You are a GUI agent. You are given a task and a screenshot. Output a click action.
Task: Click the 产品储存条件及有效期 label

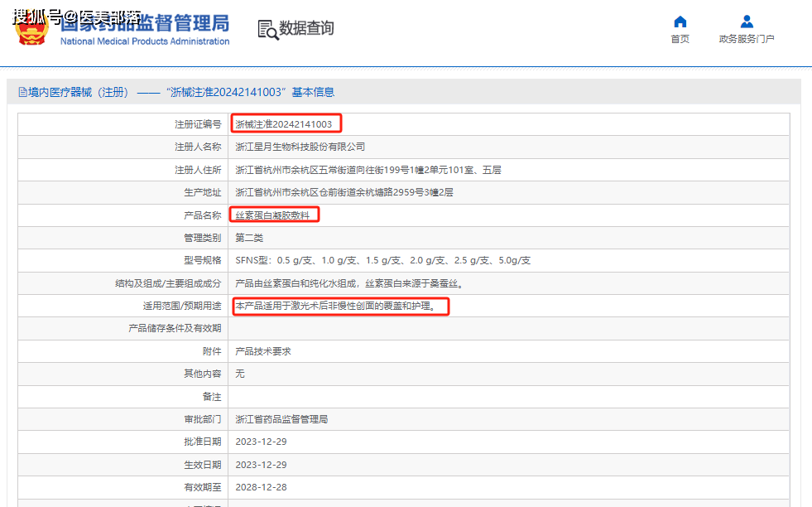coord(175,329)
